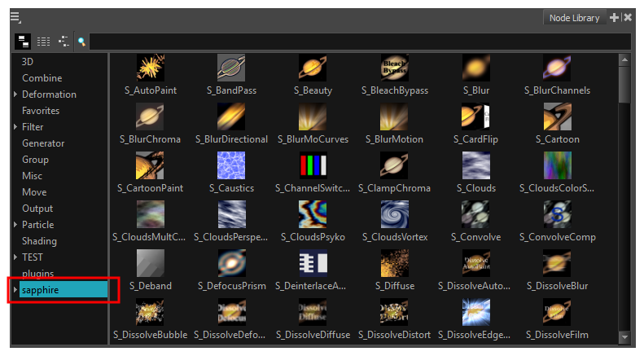Pick the S_Caustics node icon
Viewport: 644px width, 356px height.
click(x=231, y=166)
